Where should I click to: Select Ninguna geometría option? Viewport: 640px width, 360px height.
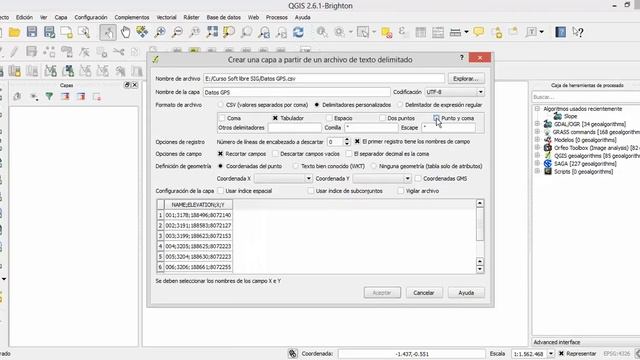coord(373,166)
